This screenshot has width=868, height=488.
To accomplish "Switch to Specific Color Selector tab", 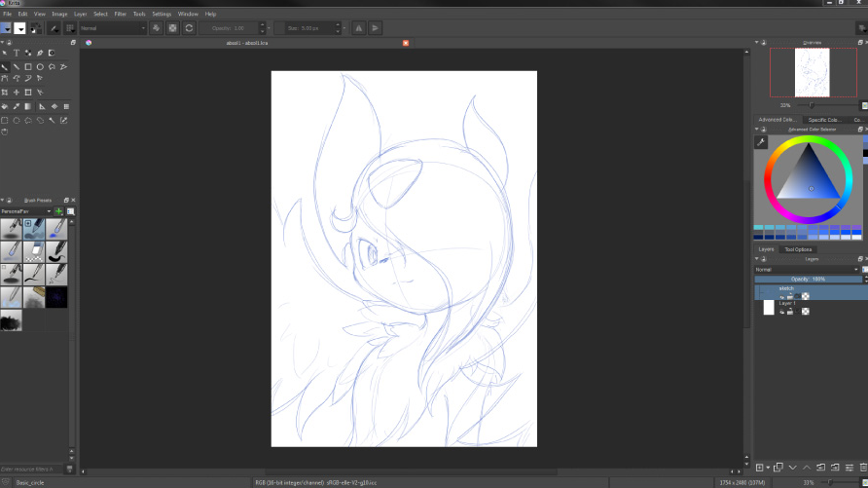I will tap(823, 120).
